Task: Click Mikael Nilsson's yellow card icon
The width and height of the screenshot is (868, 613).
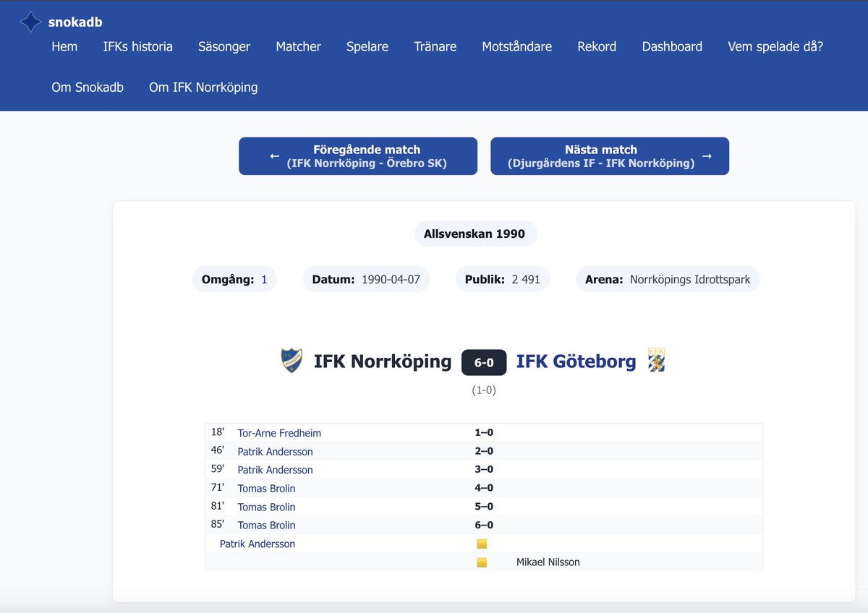Action: [x=482, y=562]
